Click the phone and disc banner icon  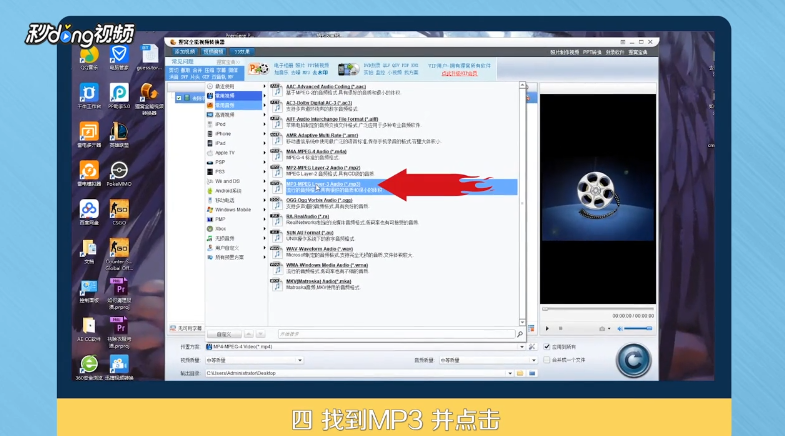[x=348, y=69]
